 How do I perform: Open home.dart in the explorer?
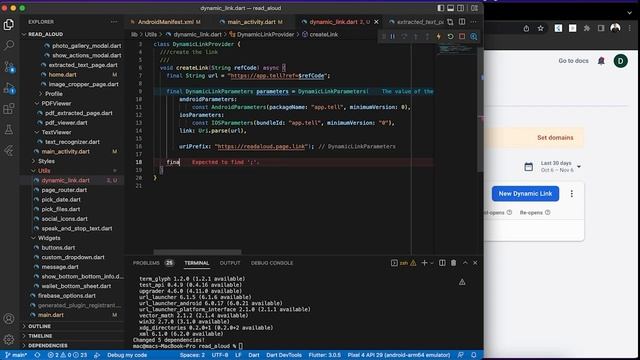[x=62, y=75]
